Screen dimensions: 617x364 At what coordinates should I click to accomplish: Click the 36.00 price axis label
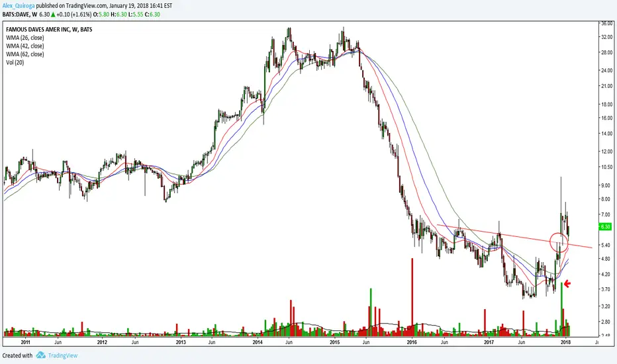click(x=606, y=23)
